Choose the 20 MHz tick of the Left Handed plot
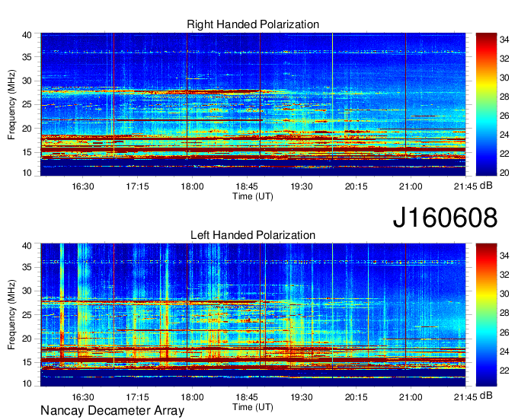The width and height of the screenshot is (518, 420). [27, 339]
